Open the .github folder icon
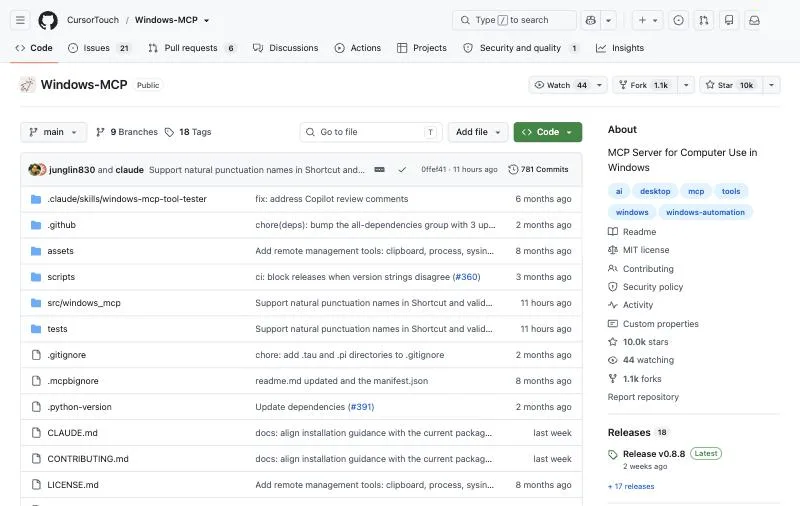 (x=36, y=225)
